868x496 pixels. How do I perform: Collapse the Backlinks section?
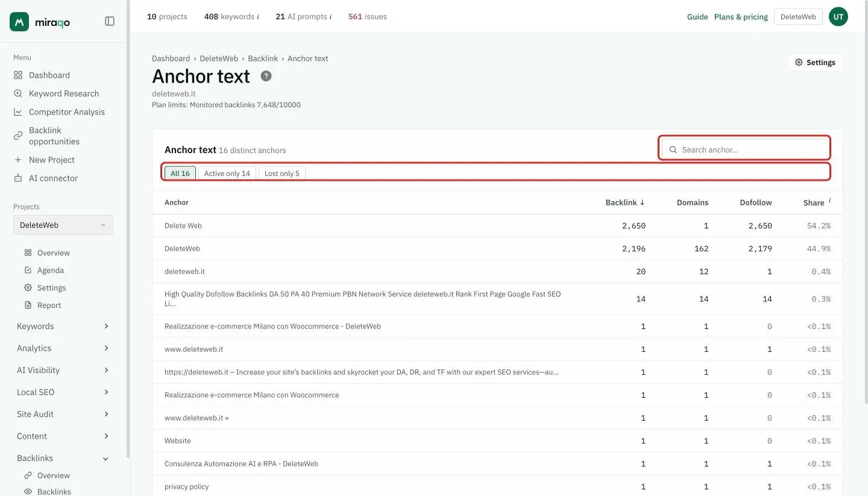coord(63,458)
